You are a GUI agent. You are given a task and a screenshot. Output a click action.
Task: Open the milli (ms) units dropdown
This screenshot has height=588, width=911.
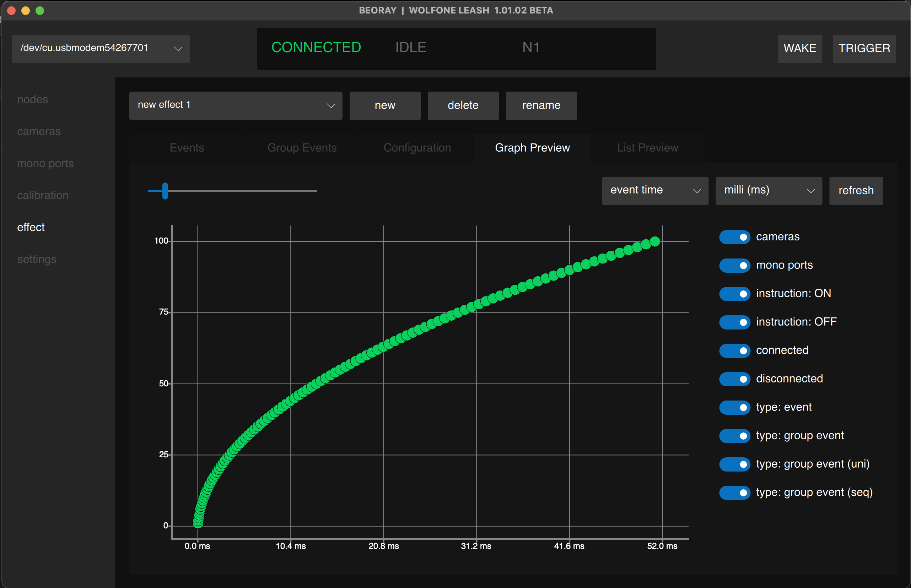click(x=768, y=191)
